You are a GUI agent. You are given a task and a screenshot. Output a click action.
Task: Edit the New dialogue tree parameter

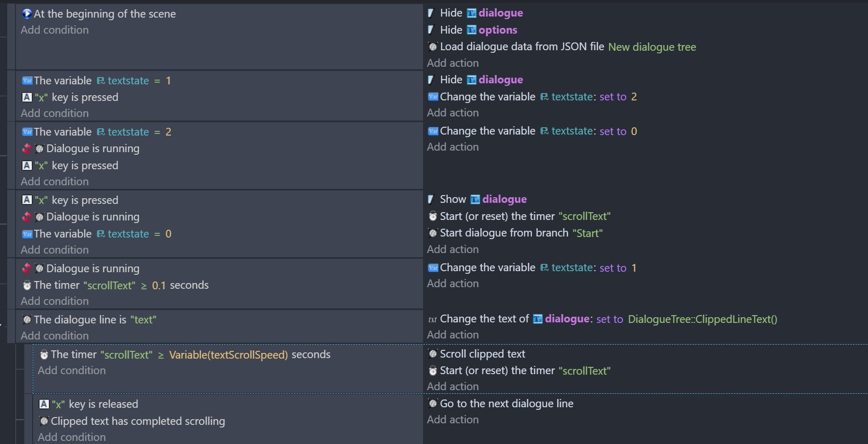652,47
